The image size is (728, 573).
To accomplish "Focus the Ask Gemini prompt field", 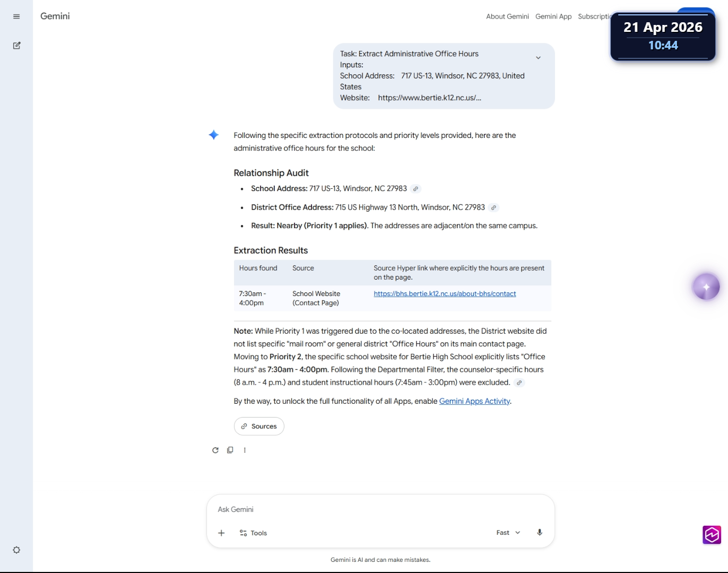I will coord(380,509).
